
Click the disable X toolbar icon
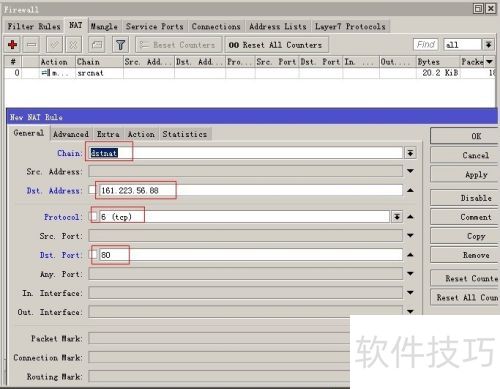[73, 45]
